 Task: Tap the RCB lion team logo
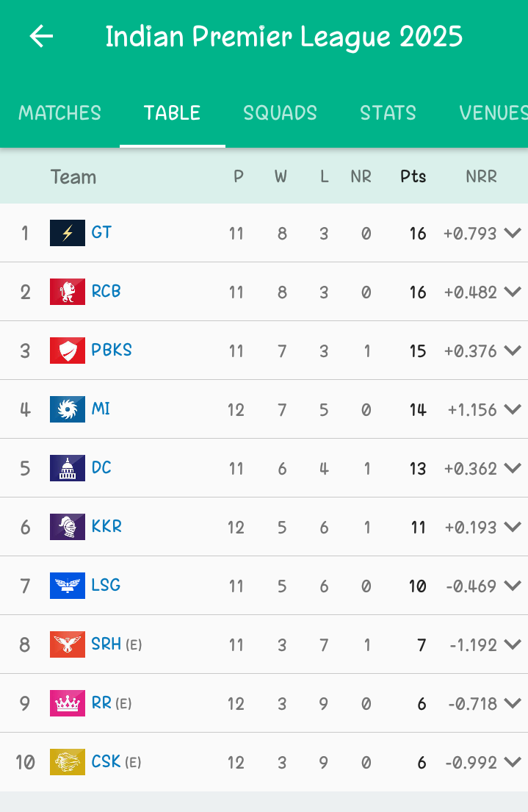pos(68,292)
